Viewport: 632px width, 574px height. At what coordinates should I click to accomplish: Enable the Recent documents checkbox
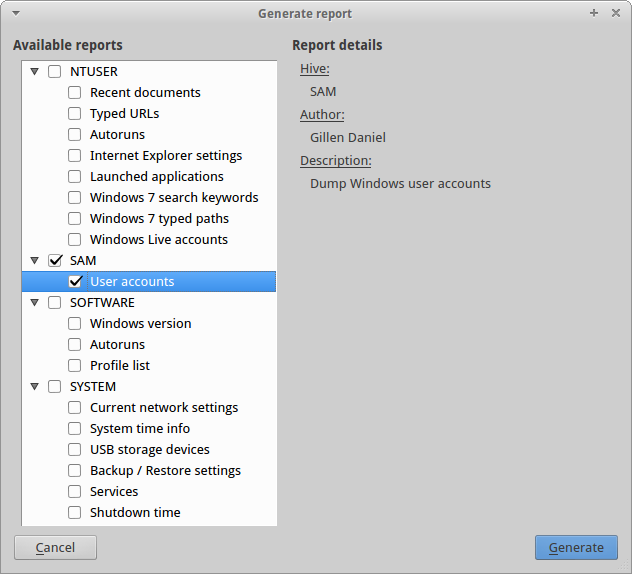[75, 92]
